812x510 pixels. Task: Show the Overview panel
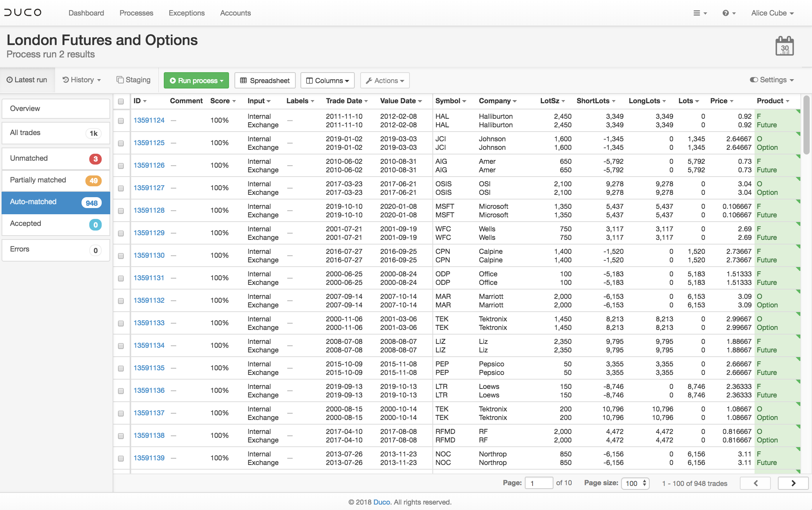56,108
